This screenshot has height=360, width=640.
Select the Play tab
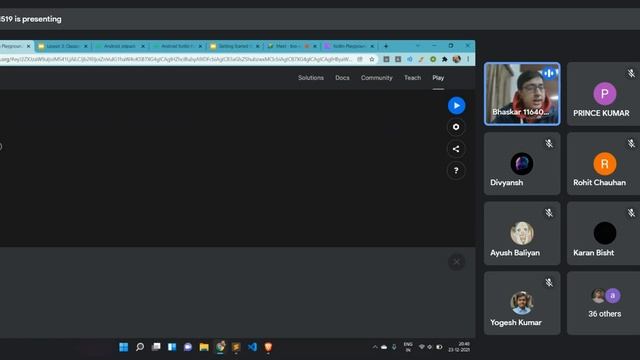point(438,78)
